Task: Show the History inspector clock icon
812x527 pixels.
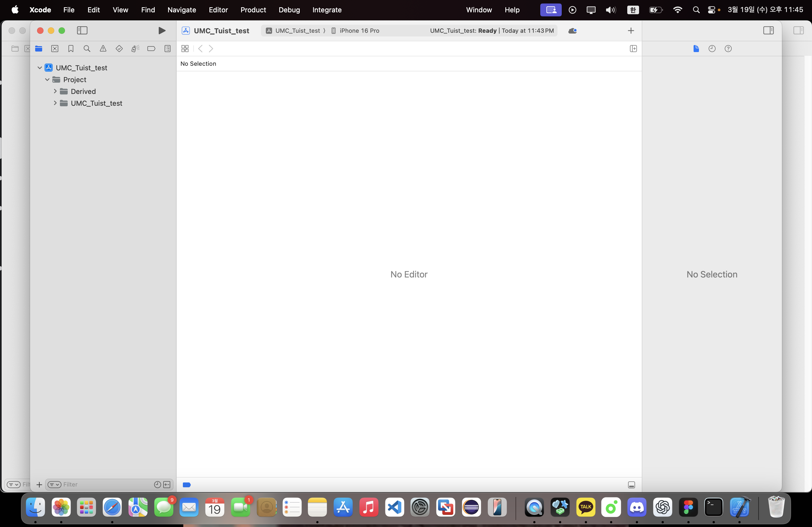Action: point(712,49)
